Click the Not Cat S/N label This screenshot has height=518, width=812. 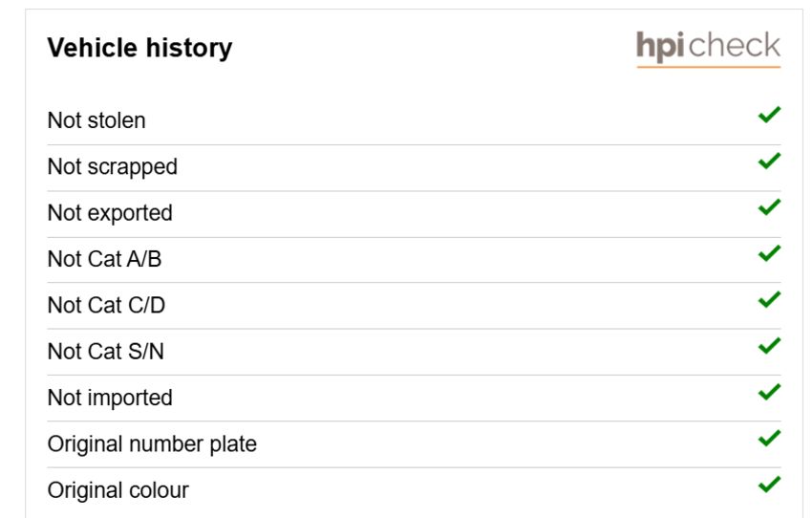106,351
